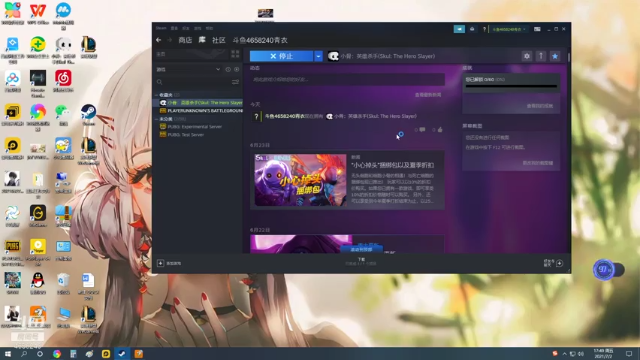
Task: Open the downloads status at window bottom
Action: tap(361, 262)
